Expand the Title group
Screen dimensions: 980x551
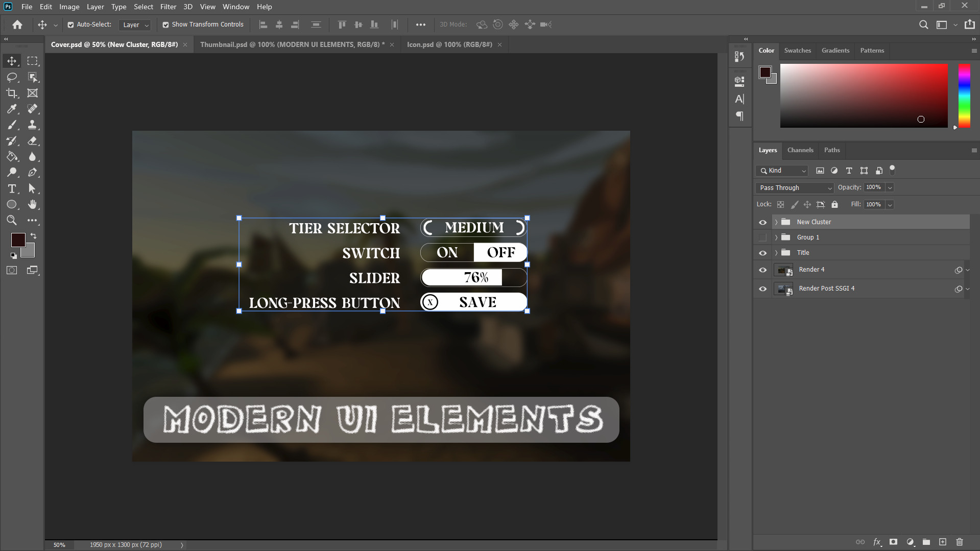click(x=776, y=253)
